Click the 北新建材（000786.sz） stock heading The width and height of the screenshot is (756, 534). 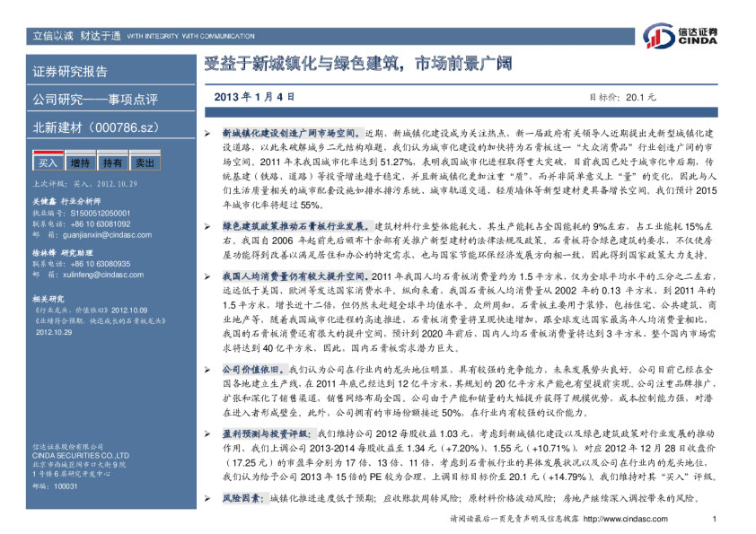pyautogui.click(x=95, y=127)
